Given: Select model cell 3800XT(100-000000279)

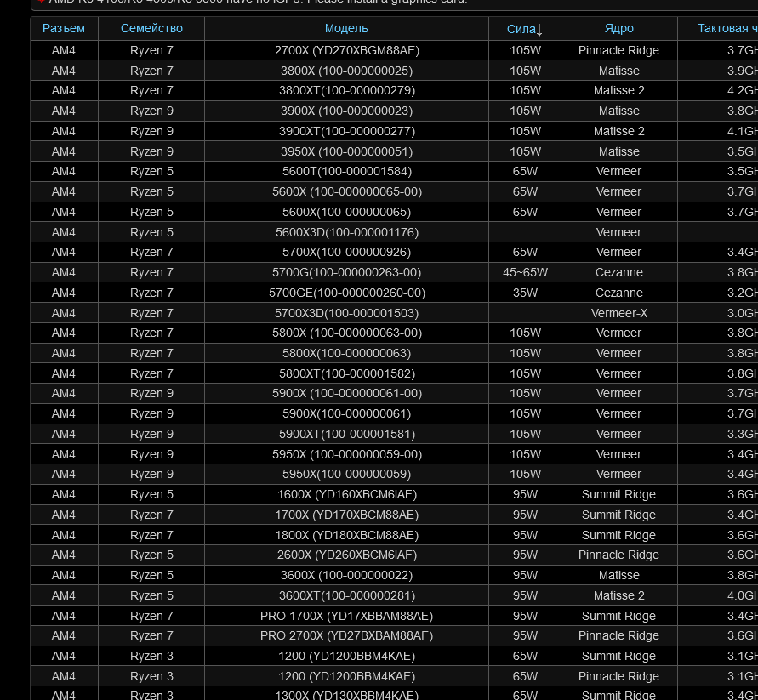Looking at the screenshot, I should click(346, 90).
